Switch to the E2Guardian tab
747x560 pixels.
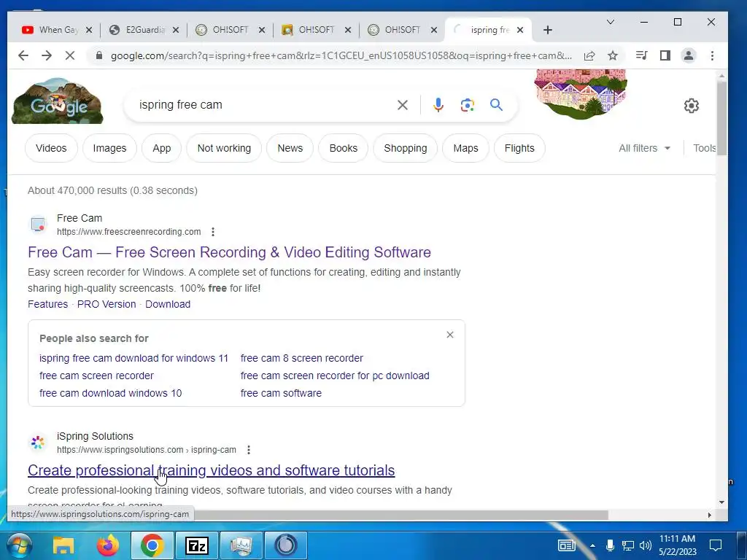click(x=139, y=30)
